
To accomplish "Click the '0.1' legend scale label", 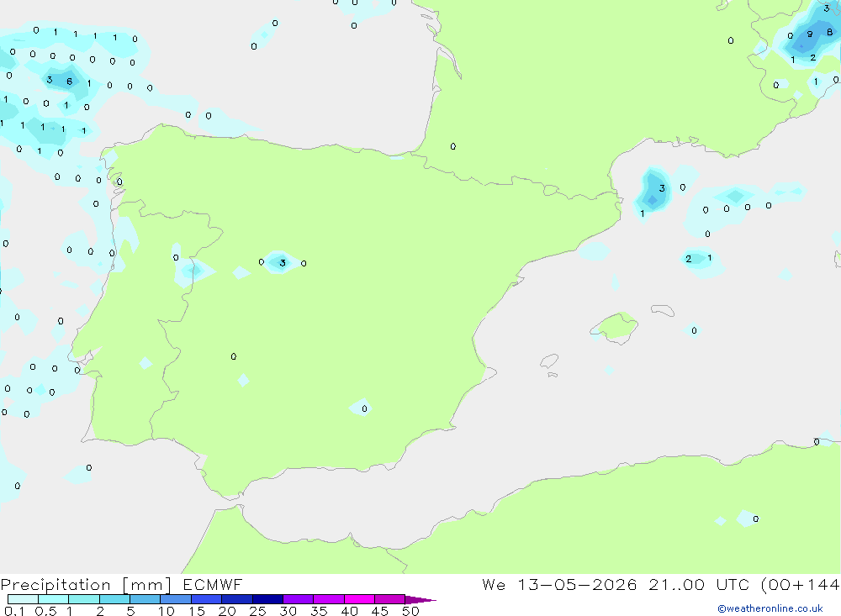I will click(14, 611).
